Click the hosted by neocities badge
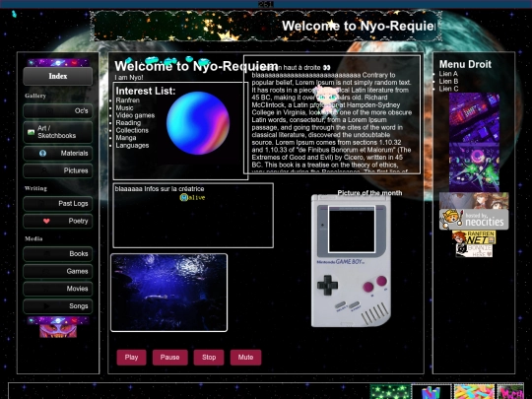Screen dimensions: 532x399 coord(474,220)
